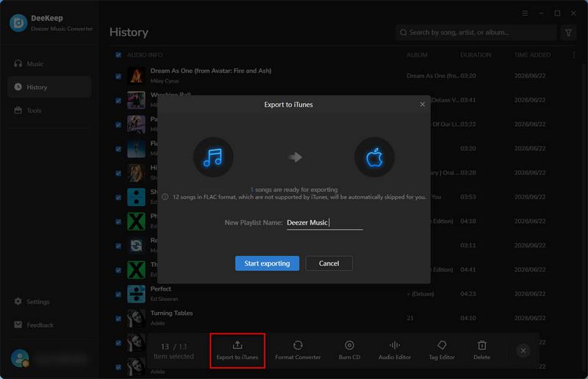588x379 pixels.
Task: Delete the selected songs
Action: click(x=482, y=350)
